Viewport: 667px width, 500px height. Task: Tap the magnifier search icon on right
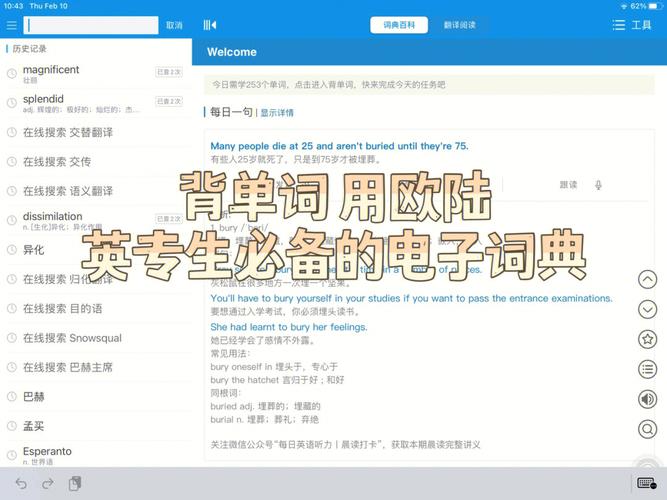pyautogui.click(x=647, y=430)
